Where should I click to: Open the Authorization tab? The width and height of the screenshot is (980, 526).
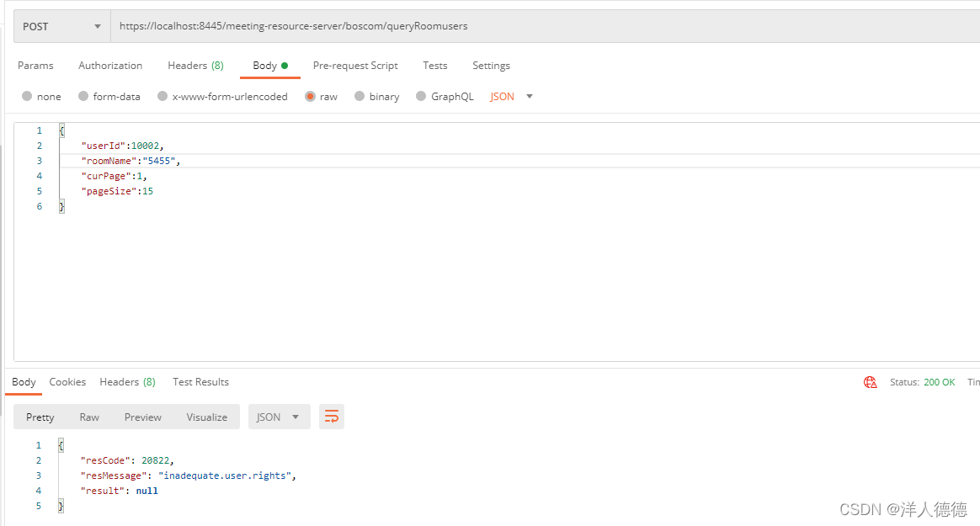tap(110, 66)
